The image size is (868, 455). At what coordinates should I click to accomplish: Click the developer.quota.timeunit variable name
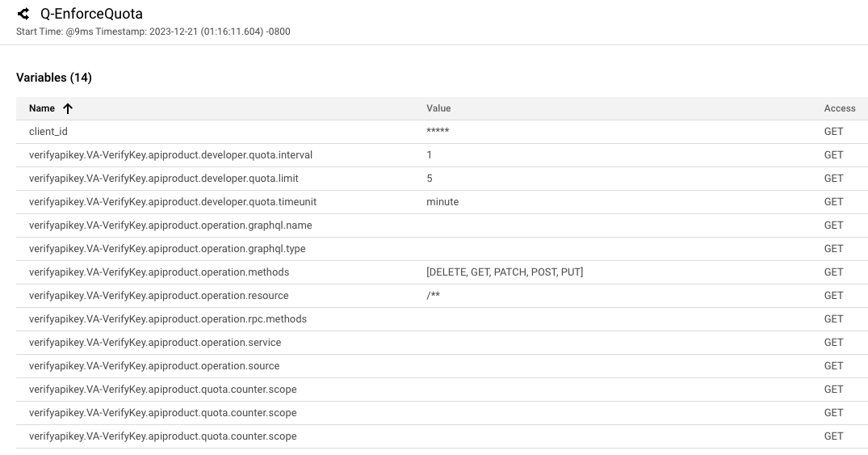point(172,202)
